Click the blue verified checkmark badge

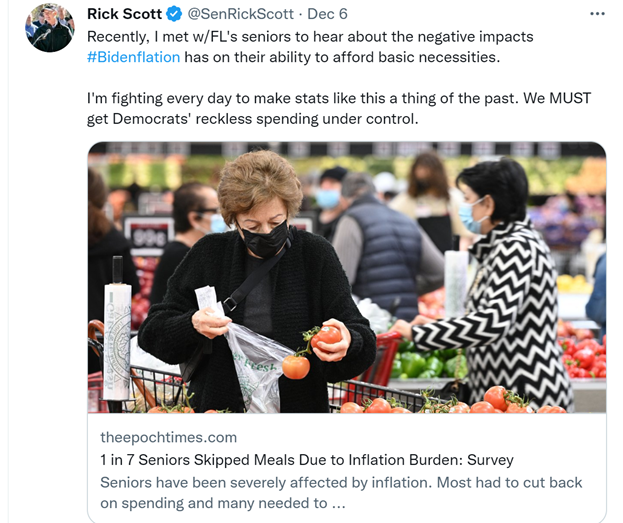(x=174, y=14)
